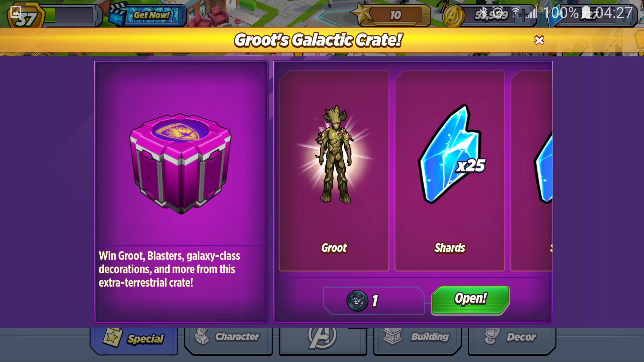Image resolution: width=644 pixels, height=362 pixels.
Task: View the partially hidden third reward card
Action: [532, 171]
